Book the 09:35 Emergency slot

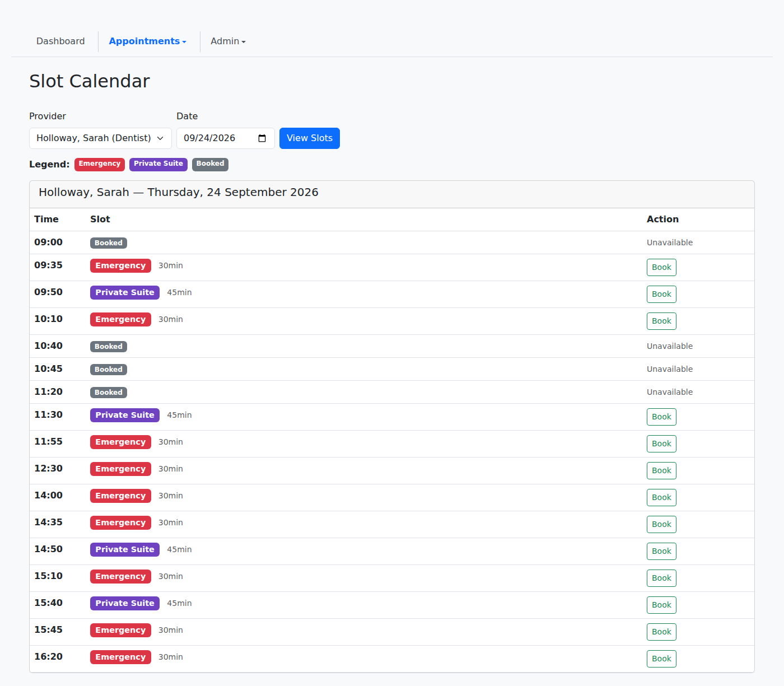click(661, 268)
